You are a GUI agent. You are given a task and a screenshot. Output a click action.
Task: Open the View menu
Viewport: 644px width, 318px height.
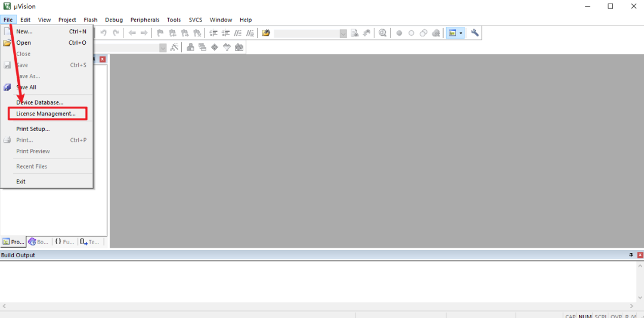[44, 20]
